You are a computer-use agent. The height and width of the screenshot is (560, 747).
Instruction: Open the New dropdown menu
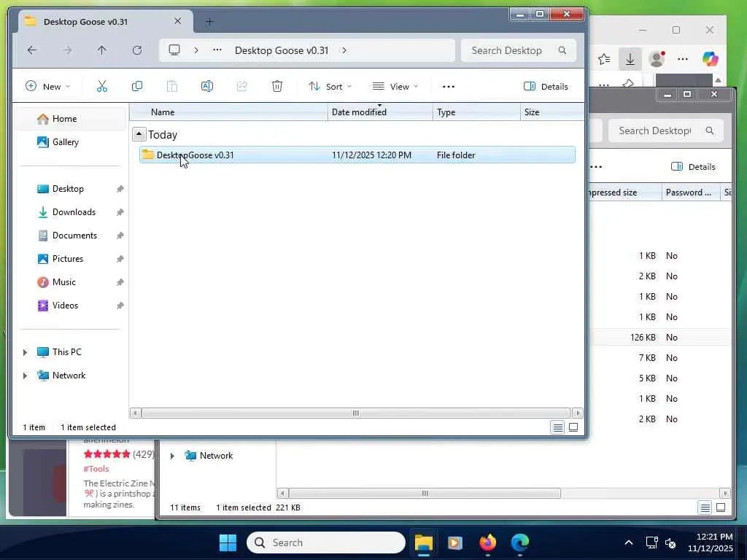(47, 86)
